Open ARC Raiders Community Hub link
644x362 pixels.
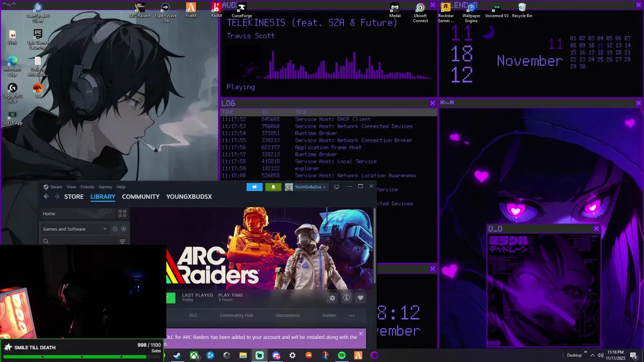[236, 315]
